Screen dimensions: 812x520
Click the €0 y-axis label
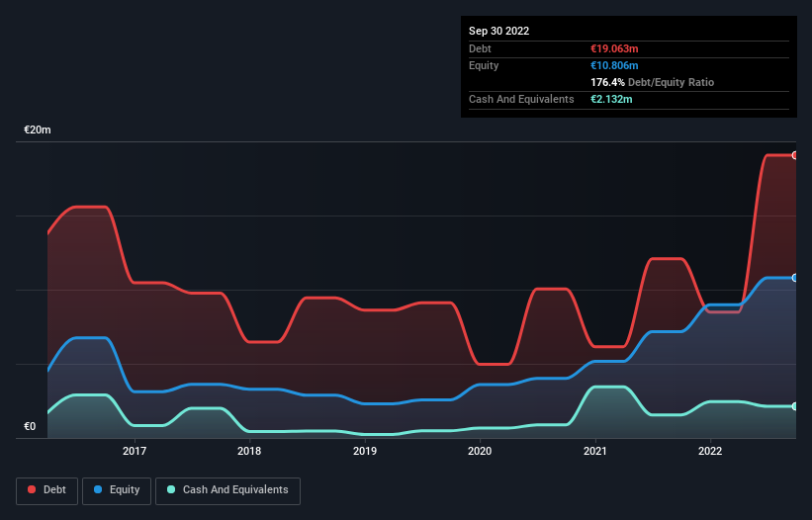click(x=30, y=426)
